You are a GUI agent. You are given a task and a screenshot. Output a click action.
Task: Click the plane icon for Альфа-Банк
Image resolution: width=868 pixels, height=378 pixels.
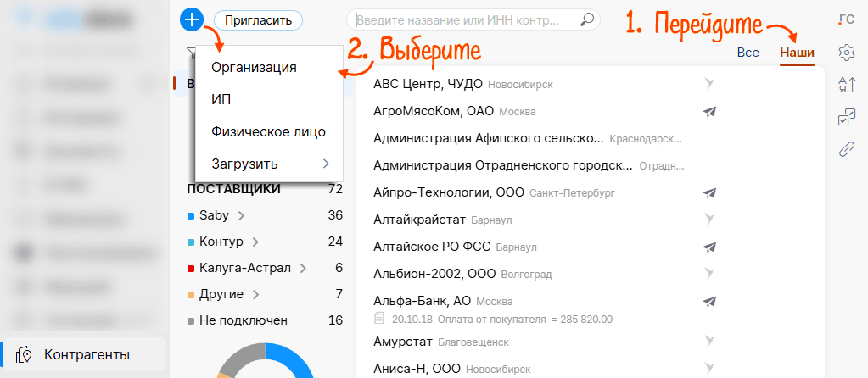[x=709, y=301]
